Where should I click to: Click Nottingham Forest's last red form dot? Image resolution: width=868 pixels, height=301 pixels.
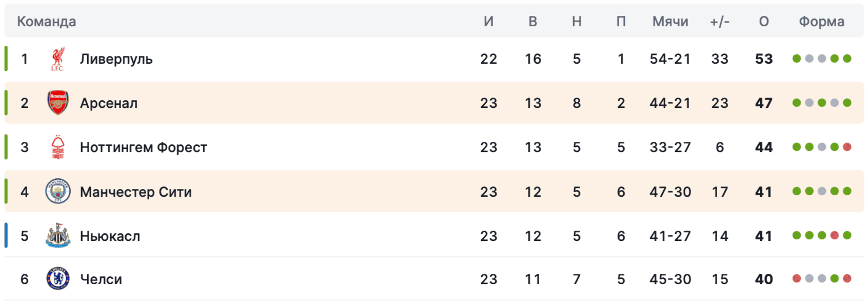[x=847, y=147]
